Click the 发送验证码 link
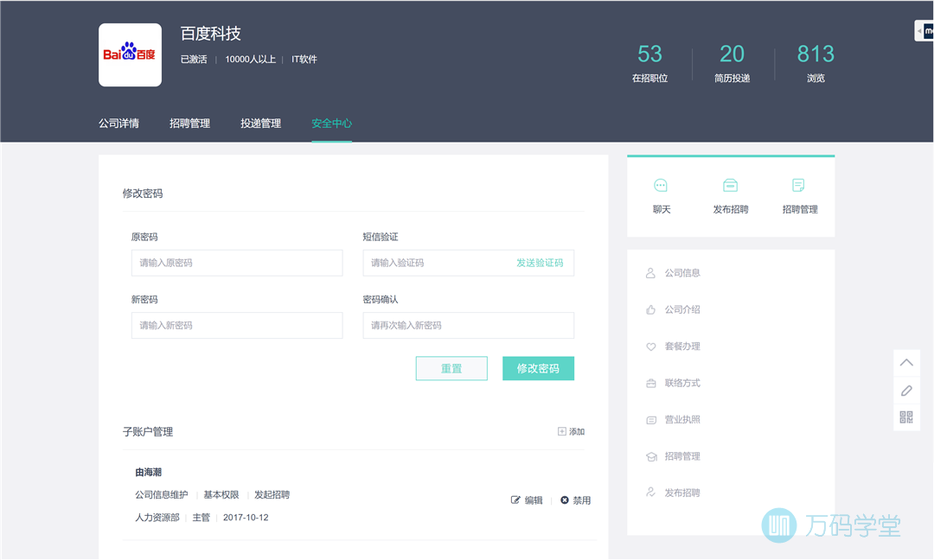 click(540, 263)
